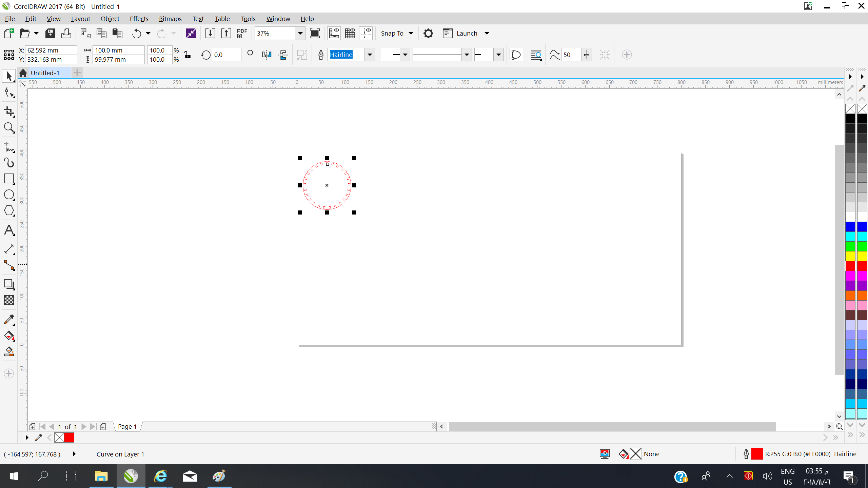Add new document tab with plus
Viewport: 868px width, 488px height.
[77, 73]
